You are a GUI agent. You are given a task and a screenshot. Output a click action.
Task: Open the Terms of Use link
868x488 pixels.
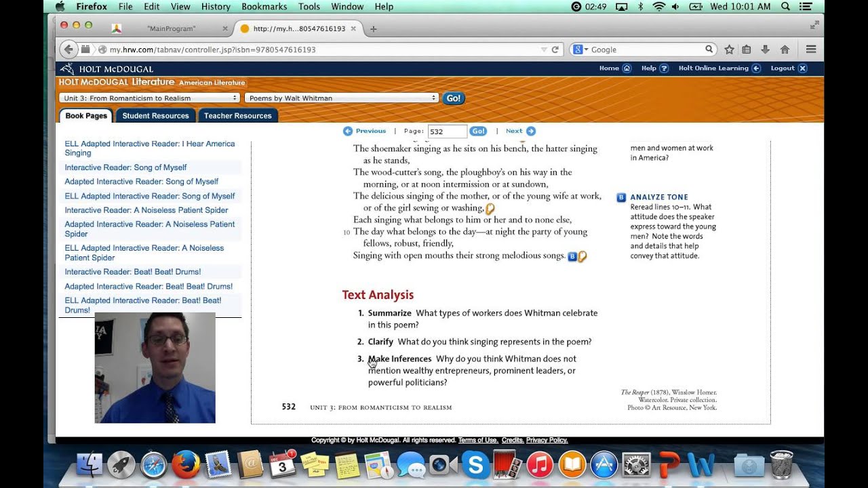[478, 441]
